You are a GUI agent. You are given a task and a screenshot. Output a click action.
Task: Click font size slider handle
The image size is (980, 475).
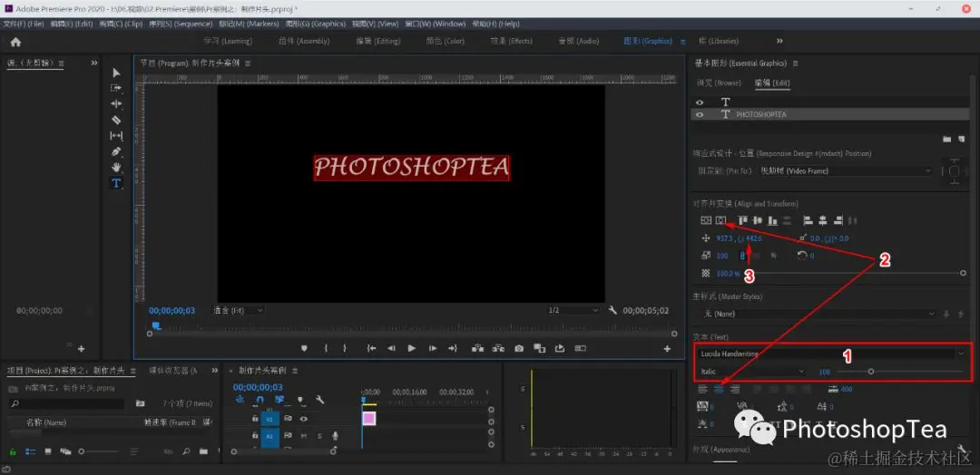870,372
